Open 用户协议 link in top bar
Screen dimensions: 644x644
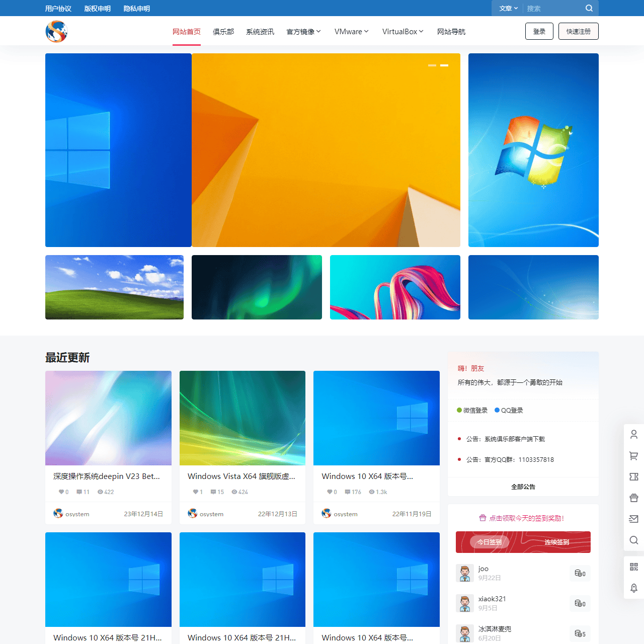point(58,9)
